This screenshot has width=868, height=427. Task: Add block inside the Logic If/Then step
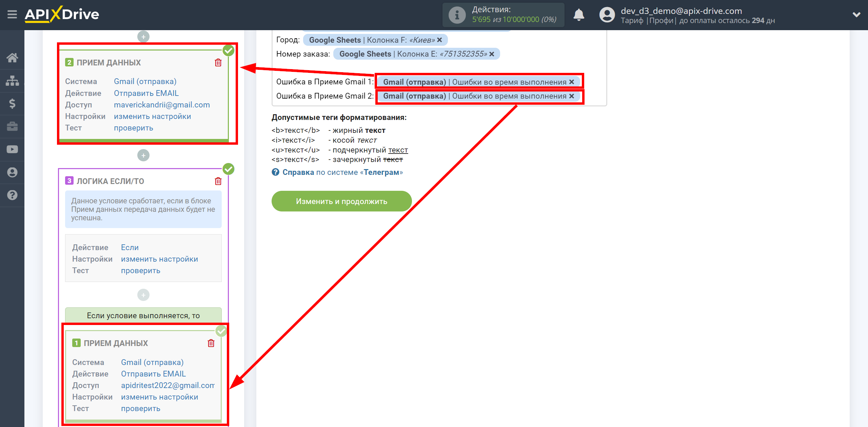pyautogui.click(x=143, y=295)
